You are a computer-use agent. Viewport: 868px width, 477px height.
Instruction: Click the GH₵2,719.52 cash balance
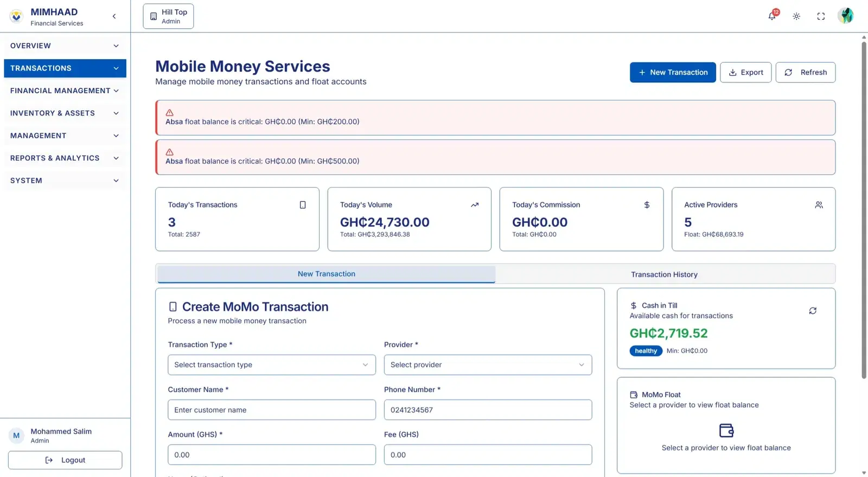(x=668, y=333)
